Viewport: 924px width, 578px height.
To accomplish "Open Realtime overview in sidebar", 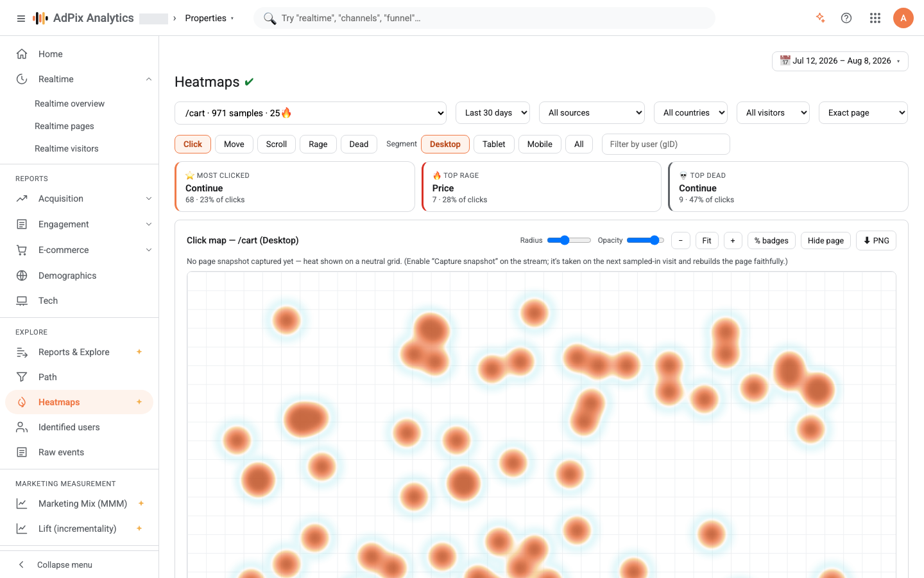I will coord(69,103).
